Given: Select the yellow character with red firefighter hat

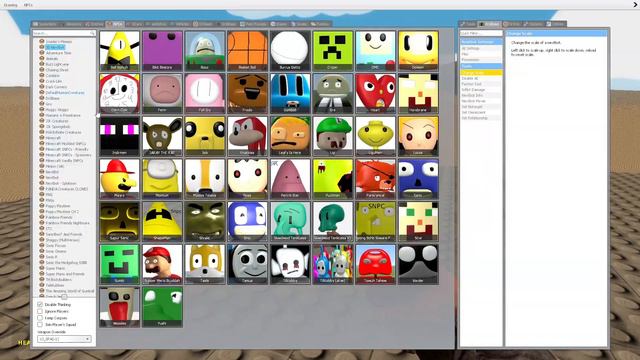Looking at the screenshot, I should pos(120,179).
